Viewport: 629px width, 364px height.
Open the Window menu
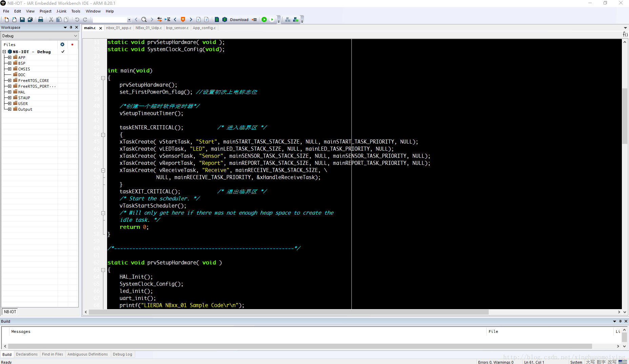(x=93, y=11)
